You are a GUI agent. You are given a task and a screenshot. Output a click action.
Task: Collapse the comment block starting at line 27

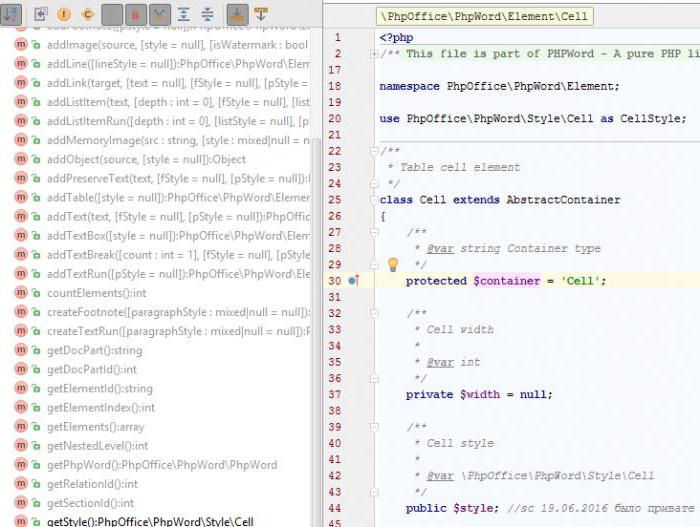coord(374,232)
